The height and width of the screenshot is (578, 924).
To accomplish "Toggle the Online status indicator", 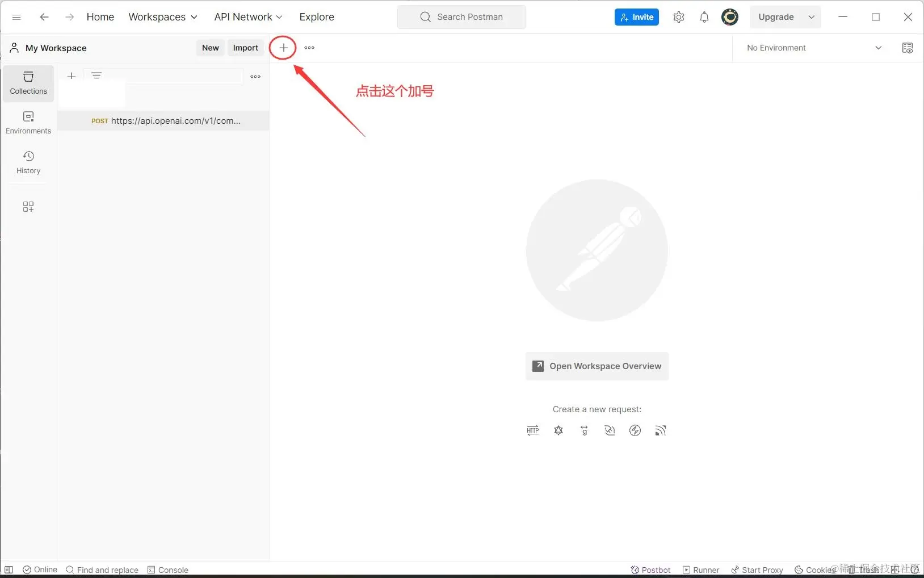I will point(39,569).
